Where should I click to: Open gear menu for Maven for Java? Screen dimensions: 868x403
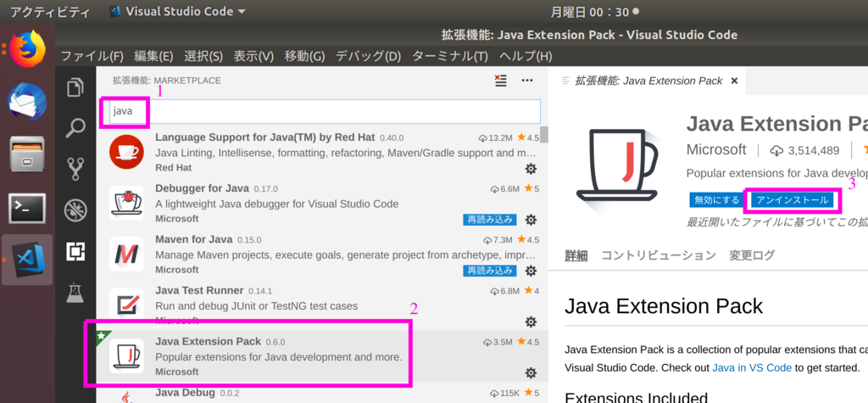coord(531,271)
